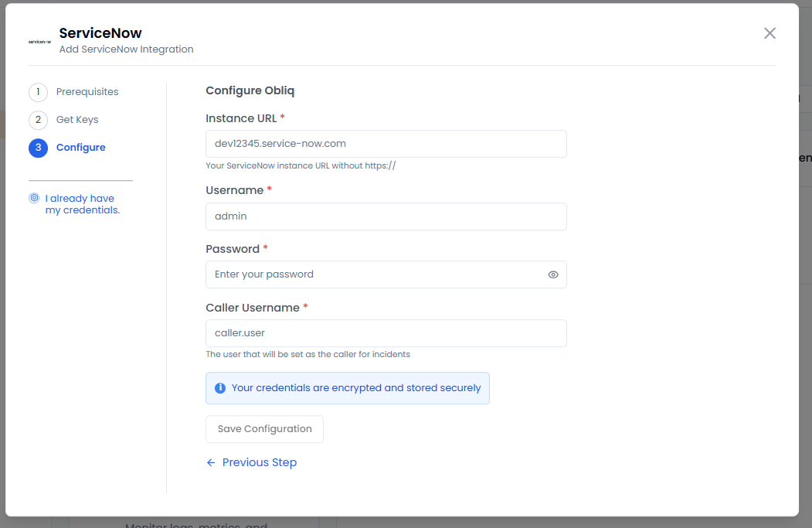Go to the Prerequisites step
The height and width of the screenshot is (528, 812).
pos(87,92)
